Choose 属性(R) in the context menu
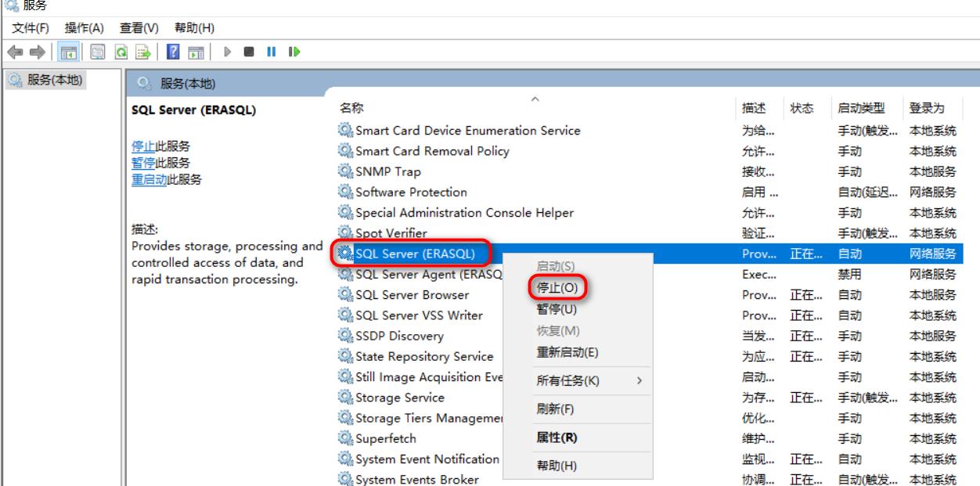 (x=557, y=437)
